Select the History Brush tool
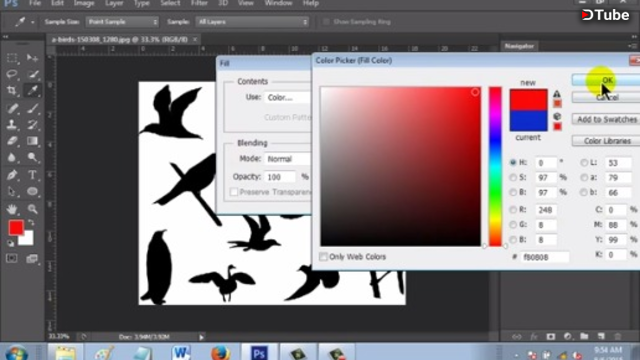Image resolution: width=640 pixels, height=360 pixels. pos(32,124)
